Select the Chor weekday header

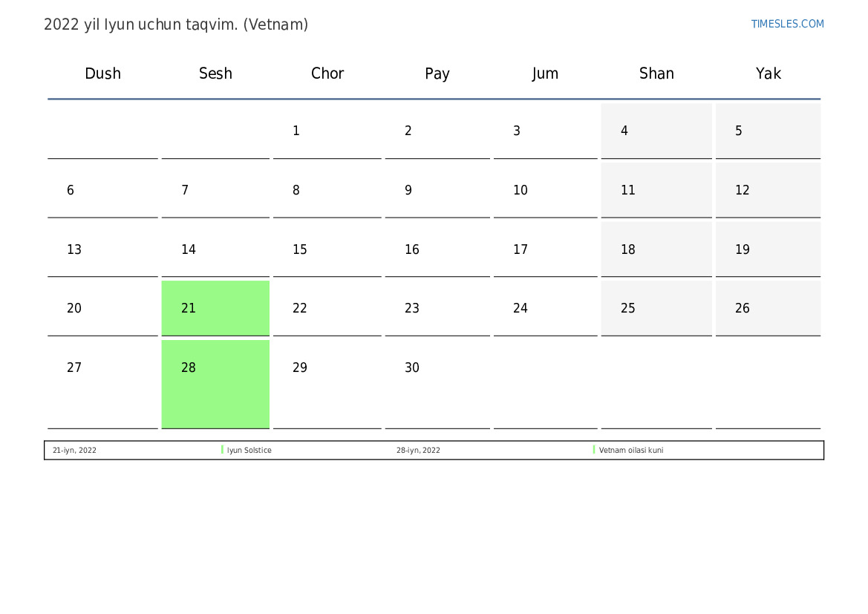tap(327, 74)
